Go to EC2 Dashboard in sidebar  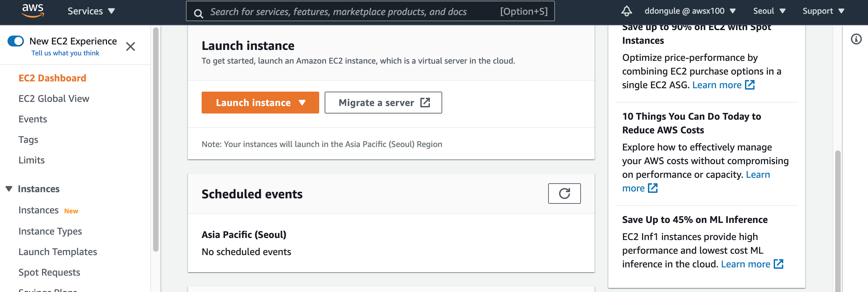(x=52, y=78)
